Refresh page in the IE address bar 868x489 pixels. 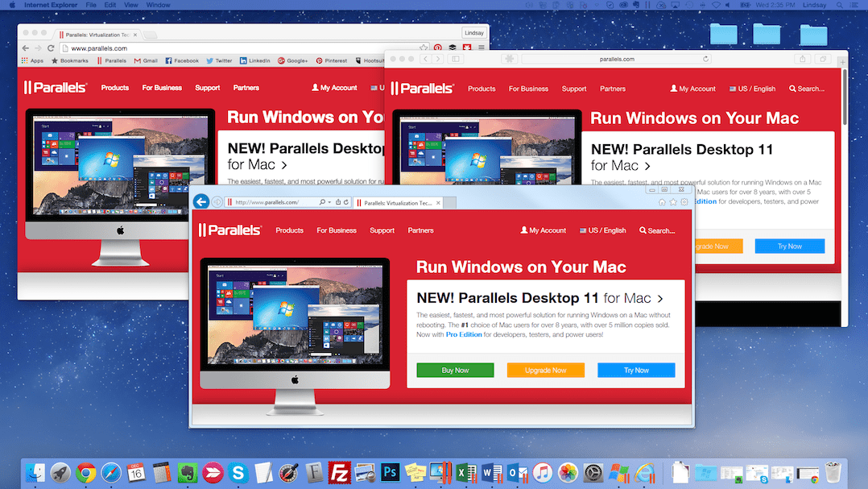(x=346, y=202)
